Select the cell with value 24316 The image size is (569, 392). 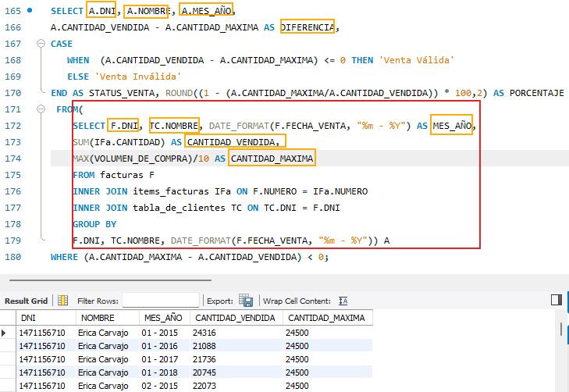tap(234, 333)
